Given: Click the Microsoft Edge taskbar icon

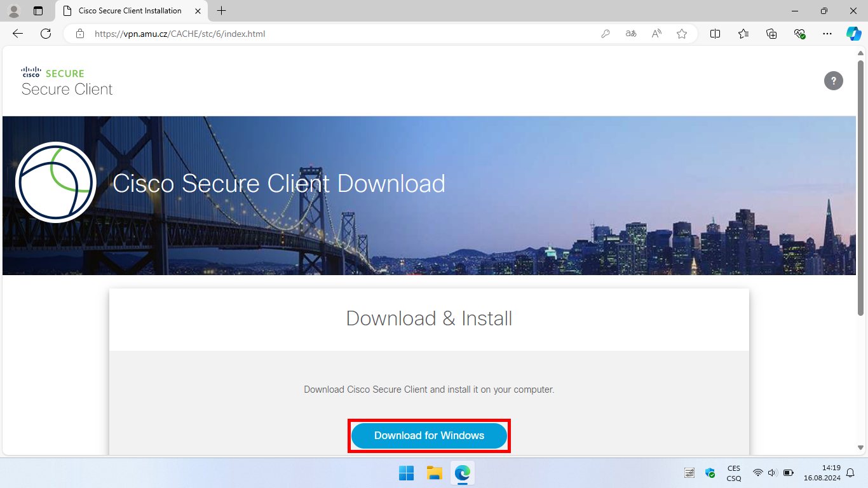Looking at the screenshot, I should 462,473.
